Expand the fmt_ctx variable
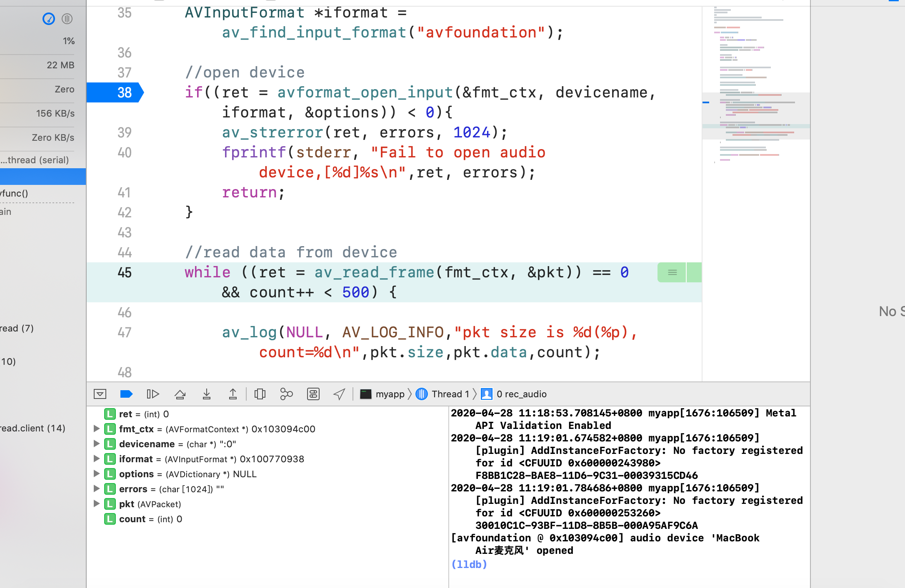This screenshot has width=905, height=588. click(96, 429)
